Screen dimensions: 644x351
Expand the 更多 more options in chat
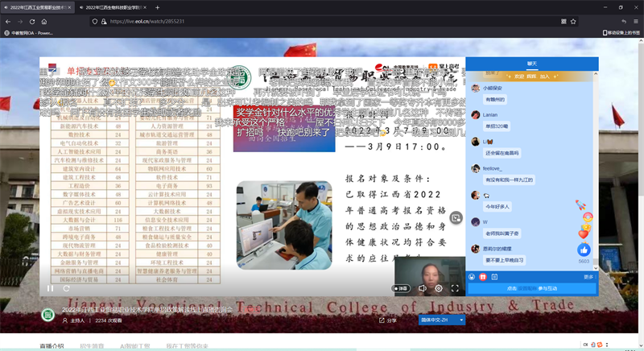click(590, 277)
